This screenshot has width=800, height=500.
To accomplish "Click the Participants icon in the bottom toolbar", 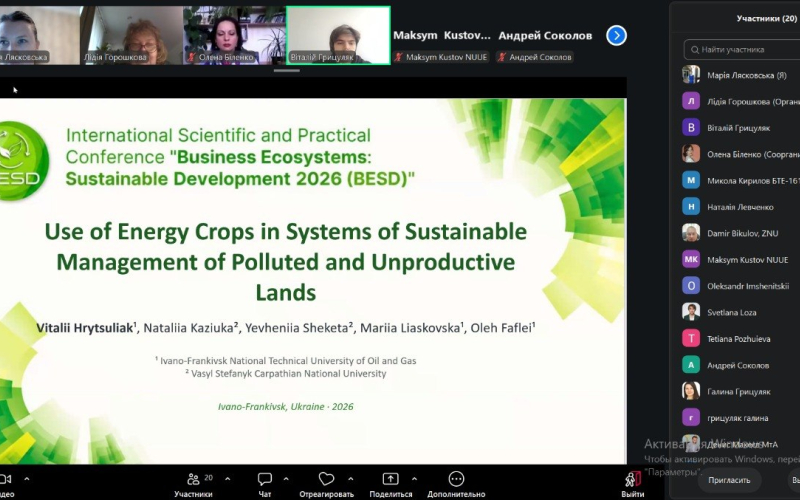I will (193, 479).
